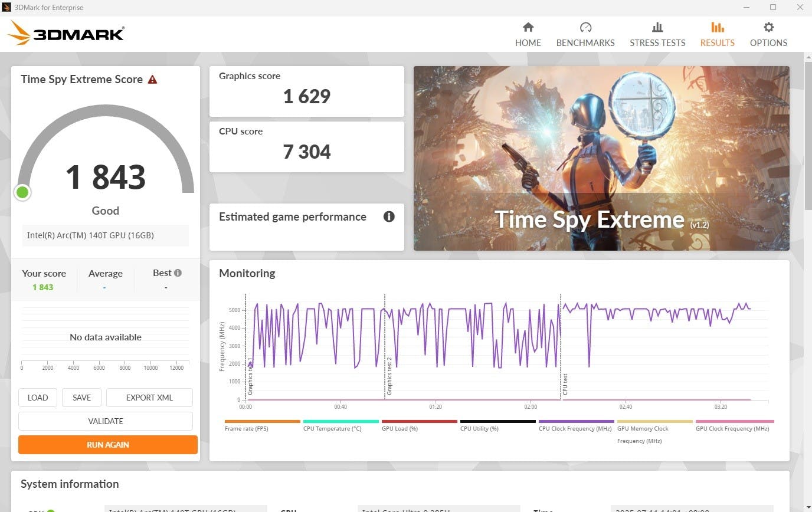Open STRESS TESTS section
Image resolution: width=812 pixels, height=512 pixels.
657,34
